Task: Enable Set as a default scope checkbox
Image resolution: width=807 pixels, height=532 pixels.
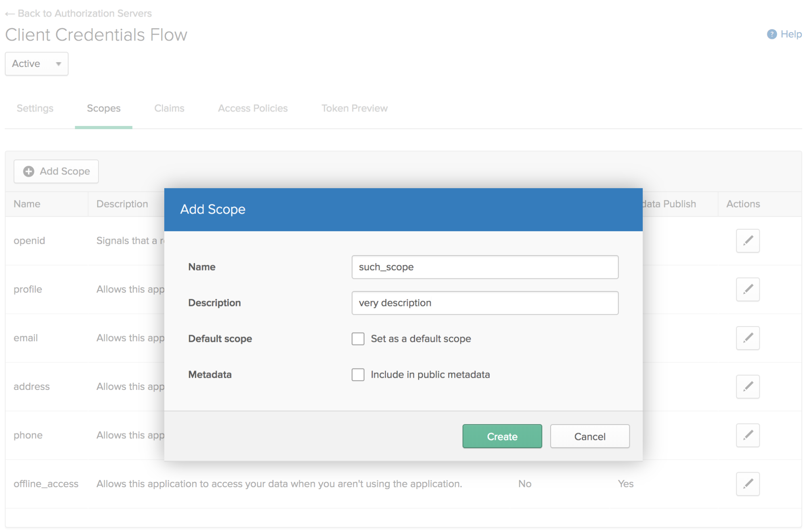Action: pos(358,339)
